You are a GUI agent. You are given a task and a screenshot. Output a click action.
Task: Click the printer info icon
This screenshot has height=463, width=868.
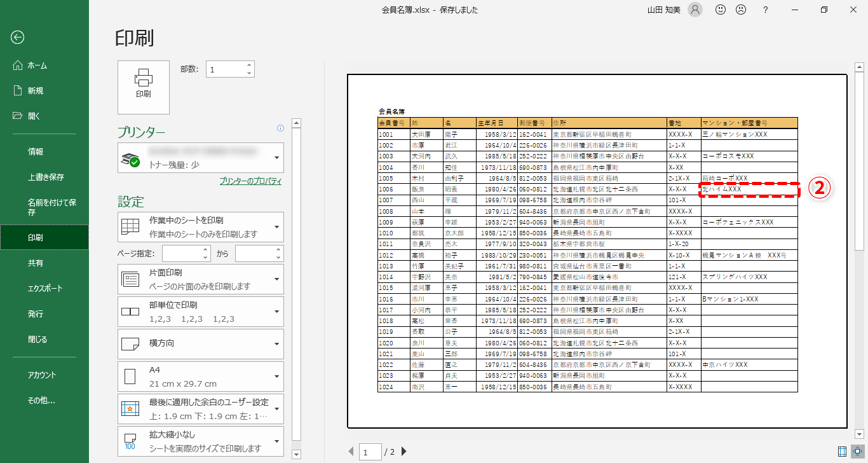280,128
